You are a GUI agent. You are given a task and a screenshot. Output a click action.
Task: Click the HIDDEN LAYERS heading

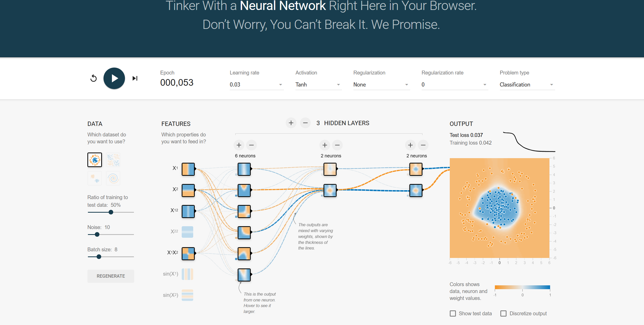347,123
